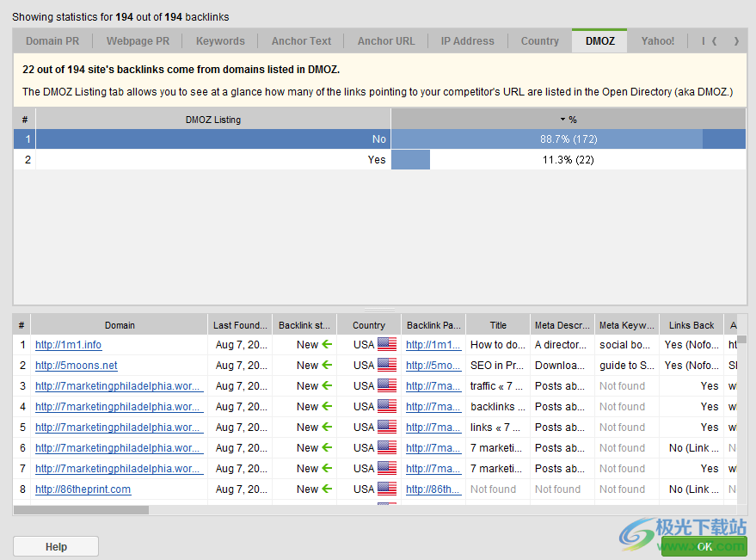Open the IP Address tab

(468, 41)
